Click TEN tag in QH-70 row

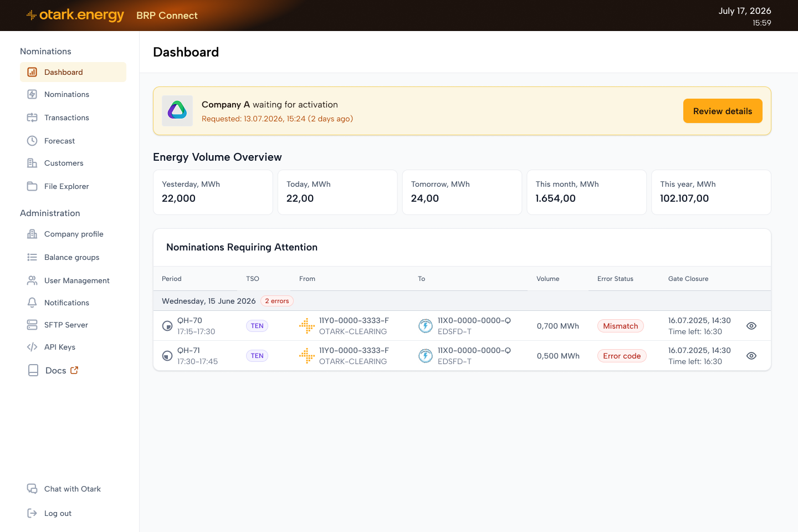[257, 326]
